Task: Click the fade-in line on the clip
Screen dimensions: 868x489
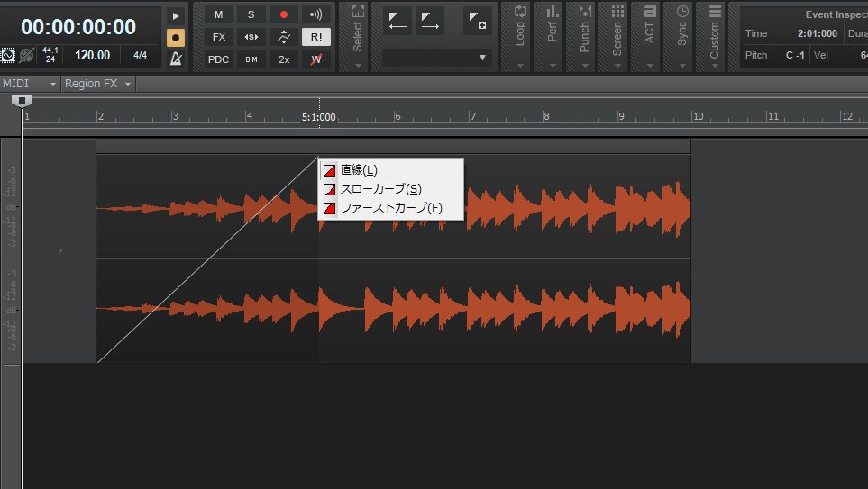Action: pyautogui.click(x=208, y=259)
